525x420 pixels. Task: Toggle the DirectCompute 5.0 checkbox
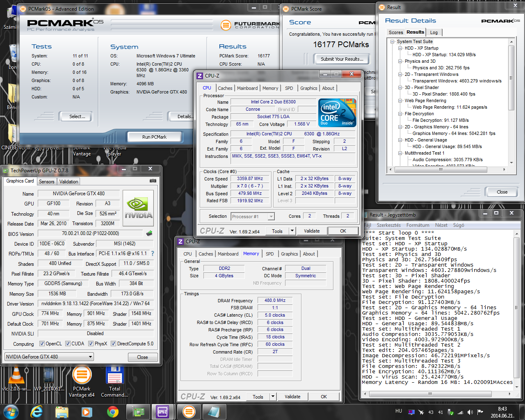pos(113,344)
